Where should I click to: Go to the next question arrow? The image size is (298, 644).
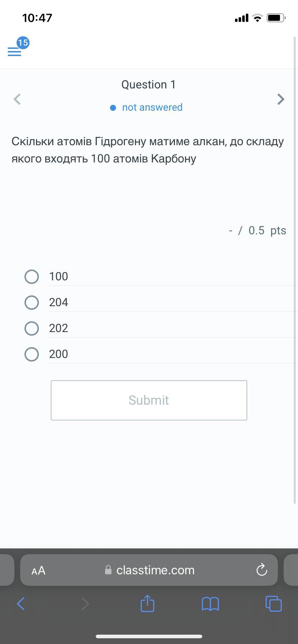click(281, 99)
